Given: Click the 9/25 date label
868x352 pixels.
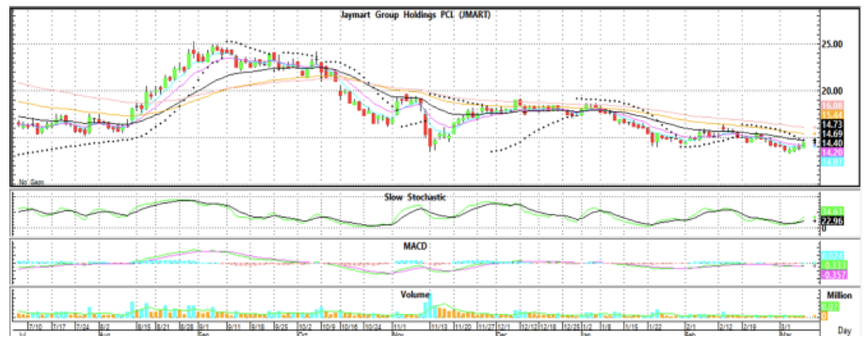Looking at the screenshot, I should click(283, 327).
